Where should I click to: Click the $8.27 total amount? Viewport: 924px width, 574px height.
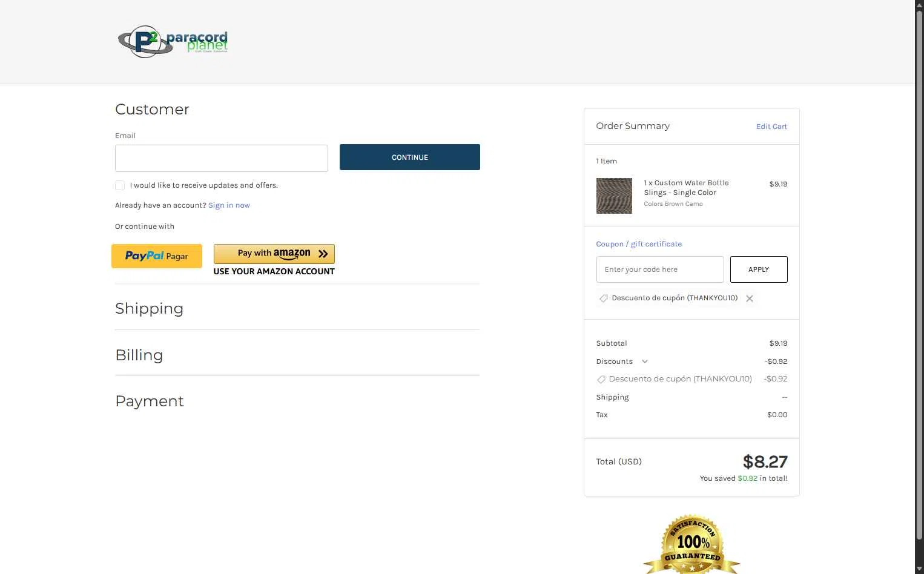[765, 462]
